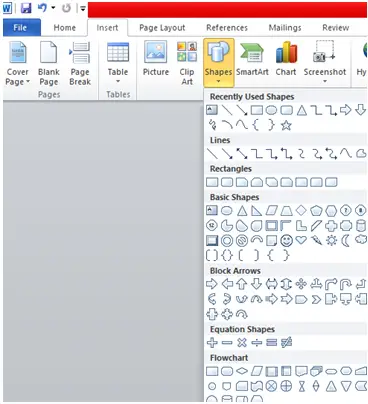This screenshot has width=368, height=404.
Task: Go to the Page Layout tab
Action: click(162, 28)
